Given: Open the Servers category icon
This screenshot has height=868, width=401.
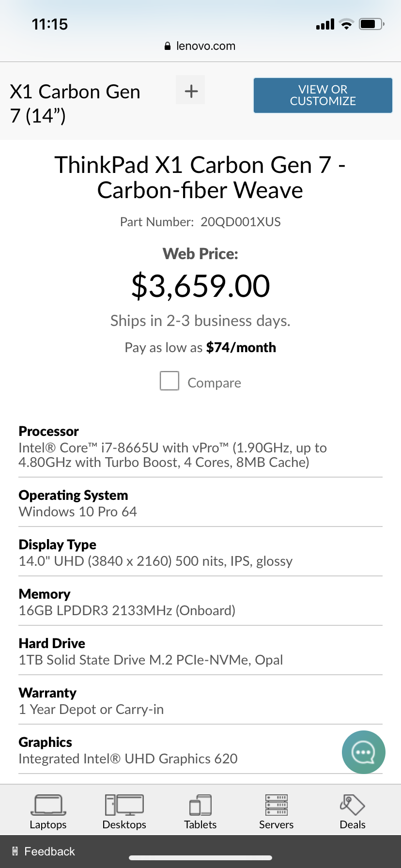Looking at the screenshot, I should (x=276, y=805).
